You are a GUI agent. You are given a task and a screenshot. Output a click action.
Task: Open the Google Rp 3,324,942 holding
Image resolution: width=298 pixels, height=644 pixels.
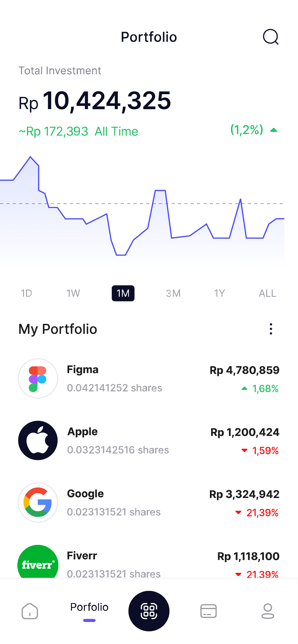[x=149, y=502]
